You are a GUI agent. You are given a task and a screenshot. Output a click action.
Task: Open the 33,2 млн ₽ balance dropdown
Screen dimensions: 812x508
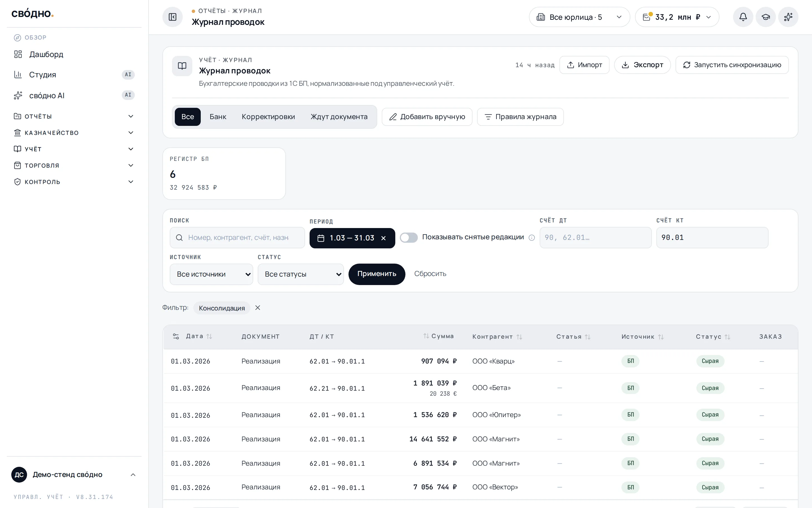coord(677,17)
